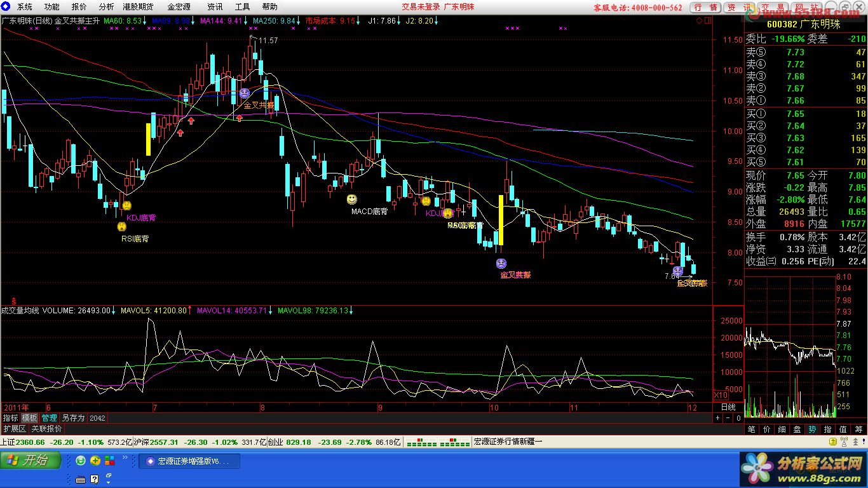Select the 笔 tab in quote panel

click(752, 430)
